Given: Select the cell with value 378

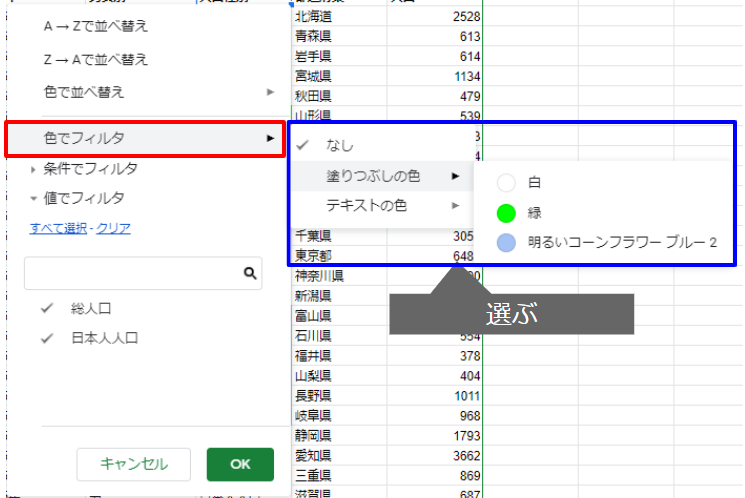Looking at the screenshot, I should [x=435, y=356].
